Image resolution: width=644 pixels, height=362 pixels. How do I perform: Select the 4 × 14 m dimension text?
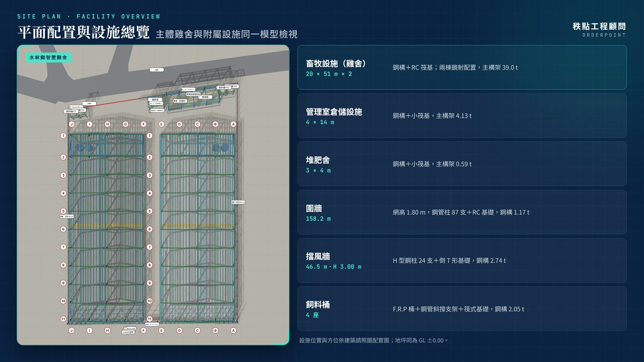coord(320,122)
